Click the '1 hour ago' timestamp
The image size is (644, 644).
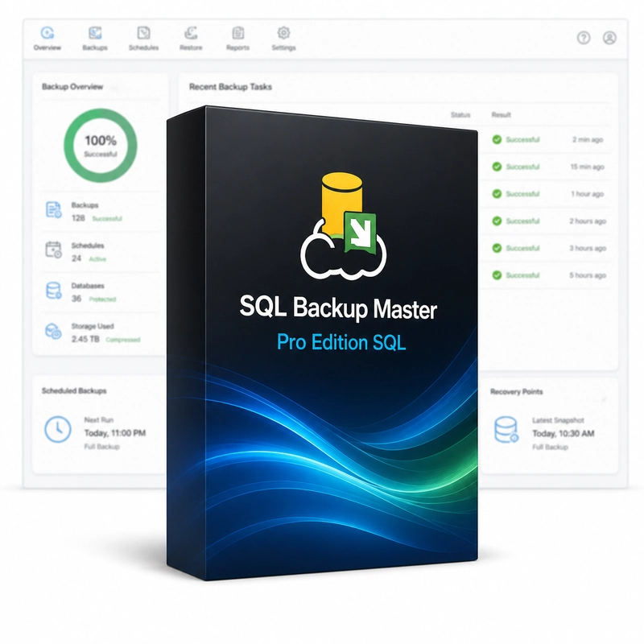tap(588, 194)
